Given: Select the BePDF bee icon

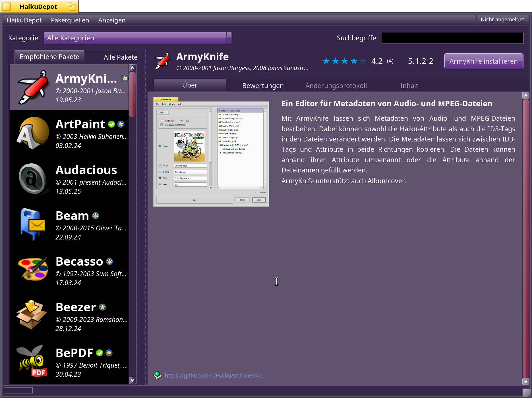Looking at the screenshot, I should click(32, 361).
